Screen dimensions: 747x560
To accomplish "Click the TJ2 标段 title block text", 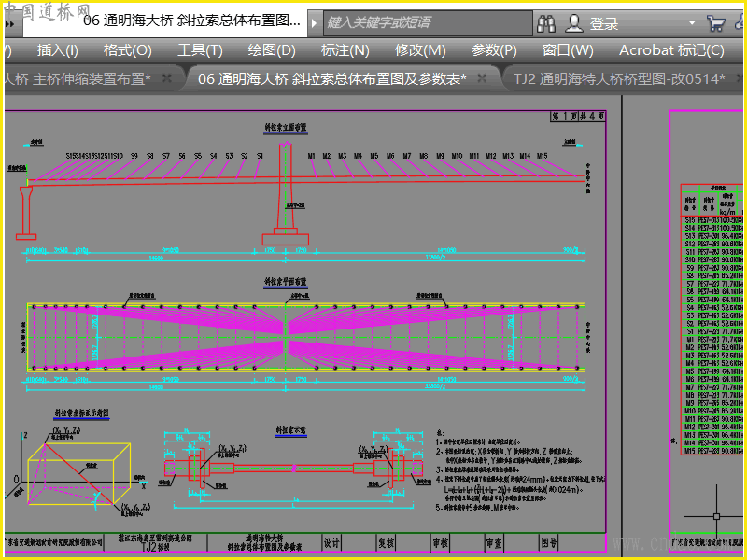I will pos(155,547).
